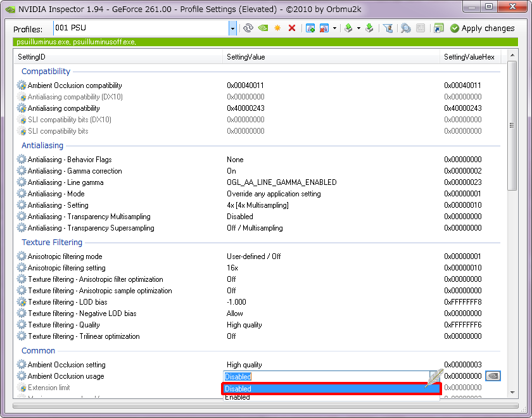The image size is (532, 418).
Task: Click the value 4x [4x Multisampling]
Action: [258, 205]
